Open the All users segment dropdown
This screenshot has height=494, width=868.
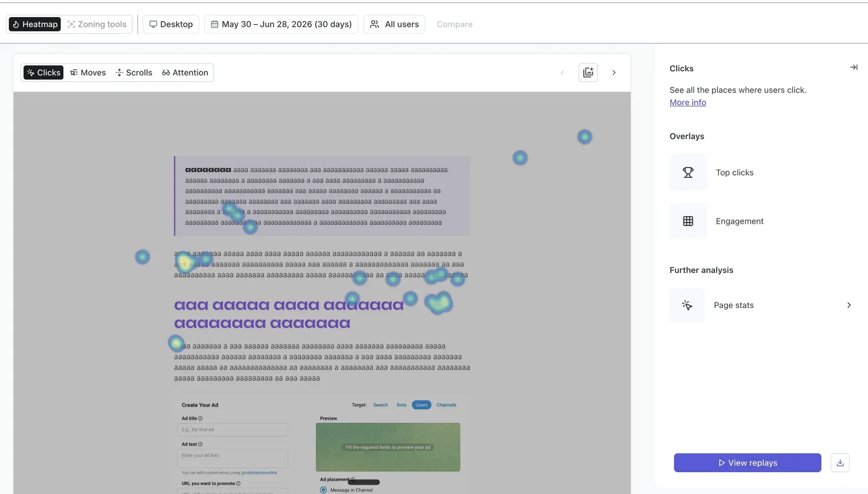tap(394, 24)
